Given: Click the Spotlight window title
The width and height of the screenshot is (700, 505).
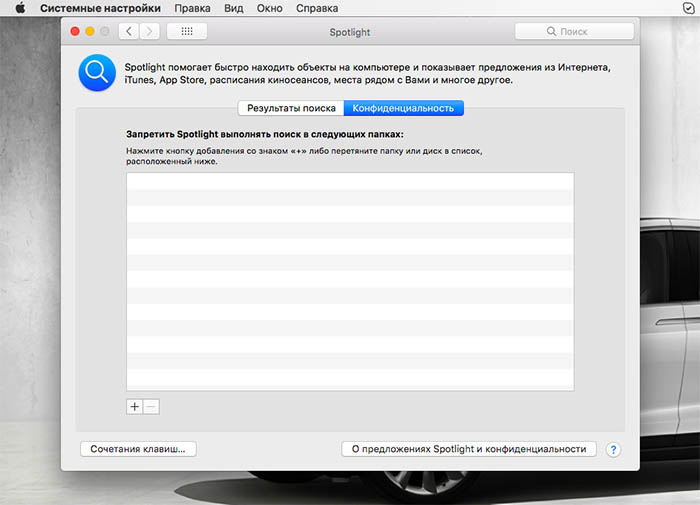Looking at the screenshot, I should 350,32.
